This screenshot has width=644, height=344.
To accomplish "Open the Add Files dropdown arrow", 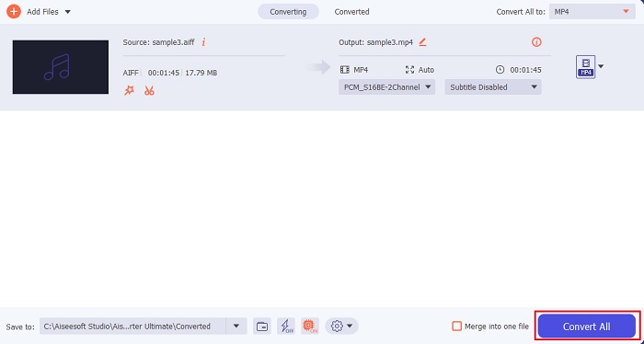I will click(68, 12).
